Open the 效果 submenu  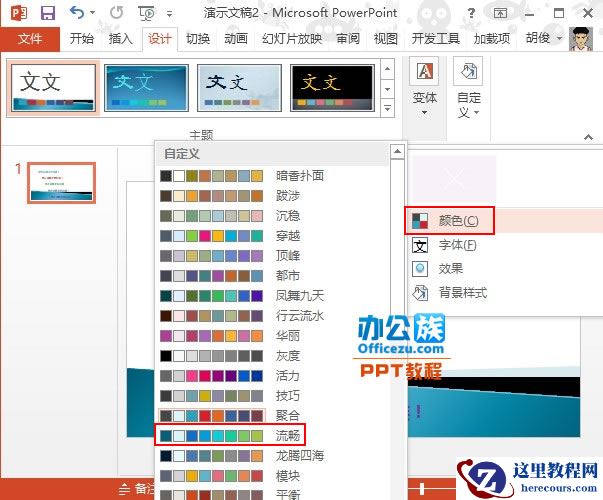coord(505,268)
